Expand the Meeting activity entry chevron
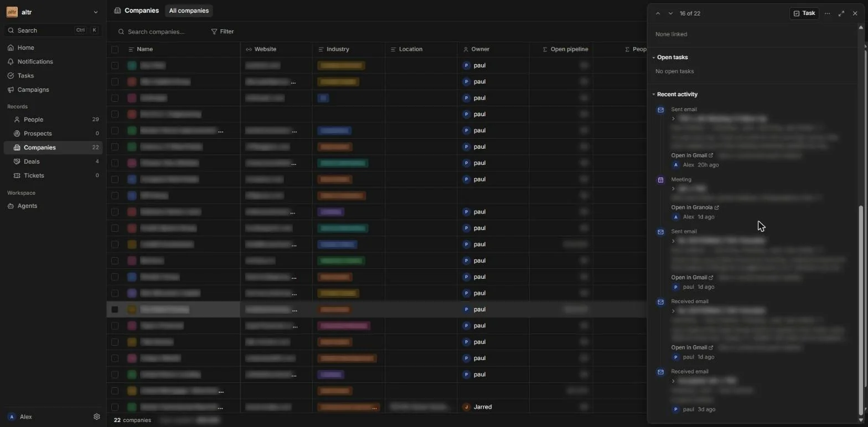The height and width of the screenshot is (427, 868). pyautogui.click(x=673, y=189)
